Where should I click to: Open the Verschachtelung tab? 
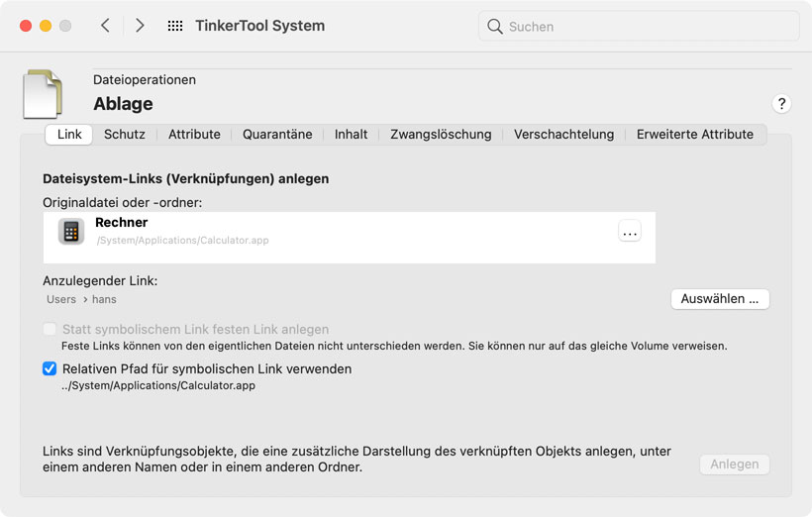coord(564,134)
